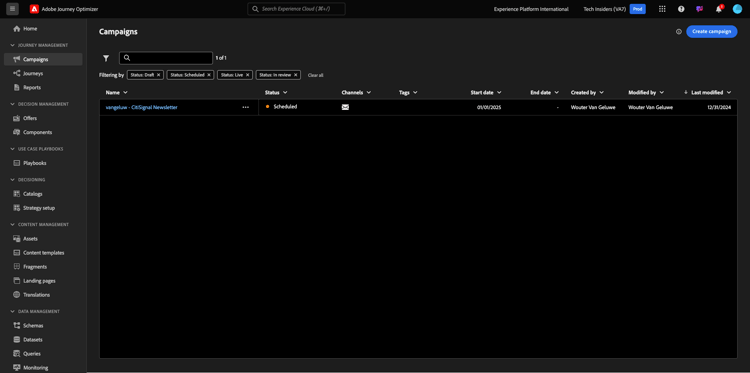Click the email channel envelope icon
This screenshot has height=373, width=750.
click(x=345, y=107)
